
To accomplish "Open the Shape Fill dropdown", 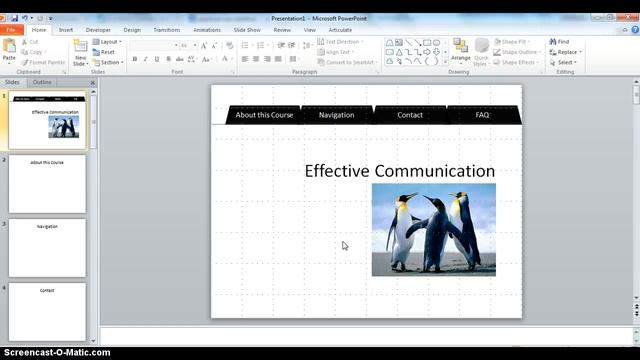I will (x=512, y=42).
